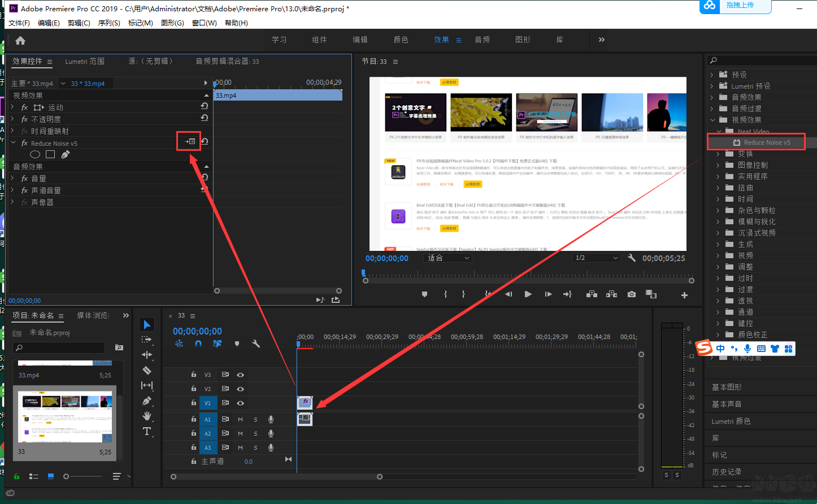Select the Pen tool in tools panel

click(x=147, y=401)
